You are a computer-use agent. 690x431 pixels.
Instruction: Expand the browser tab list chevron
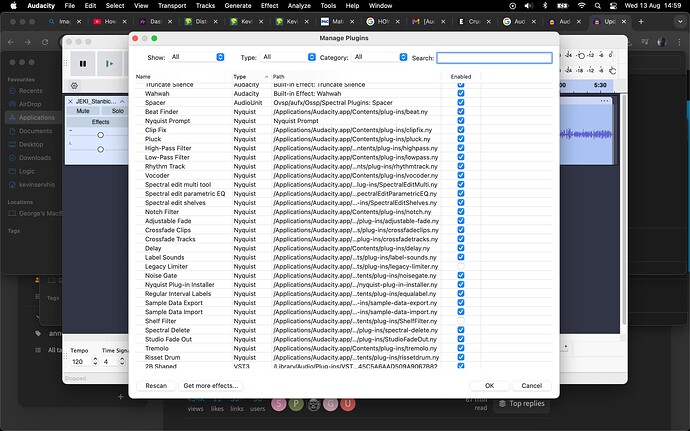[x=679, y=21]
